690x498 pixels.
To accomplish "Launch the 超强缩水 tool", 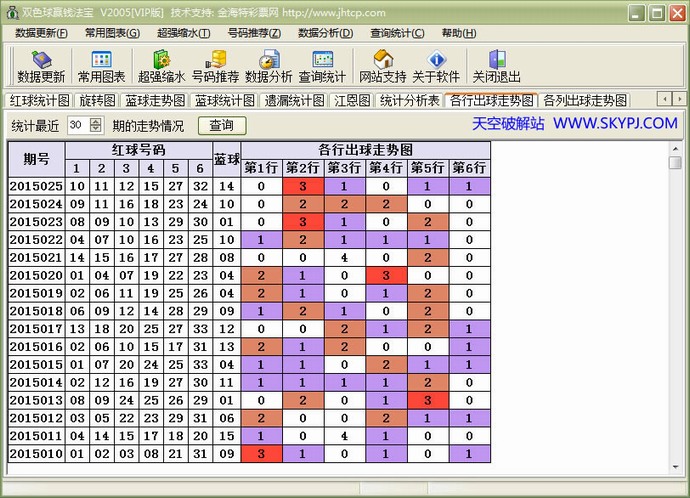I will click(161, 66).
